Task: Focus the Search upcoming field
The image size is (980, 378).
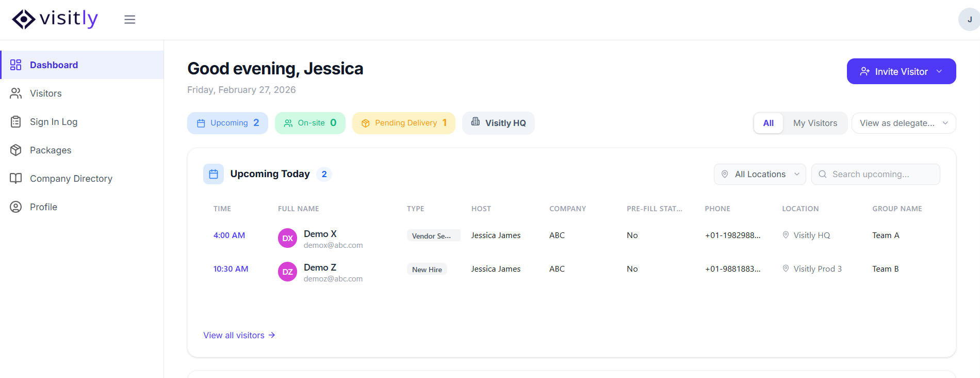Action: 875,174
